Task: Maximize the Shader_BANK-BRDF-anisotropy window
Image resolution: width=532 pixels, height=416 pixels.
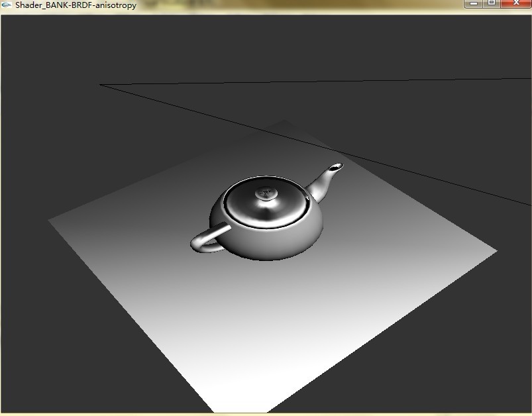Action: point(492,3)
